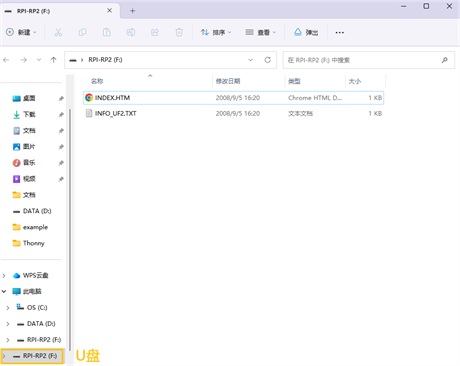The height and width of the screenshot is (366, 460).
Task: Click the Refresh icon in address bar
Action: pos(268,60)
